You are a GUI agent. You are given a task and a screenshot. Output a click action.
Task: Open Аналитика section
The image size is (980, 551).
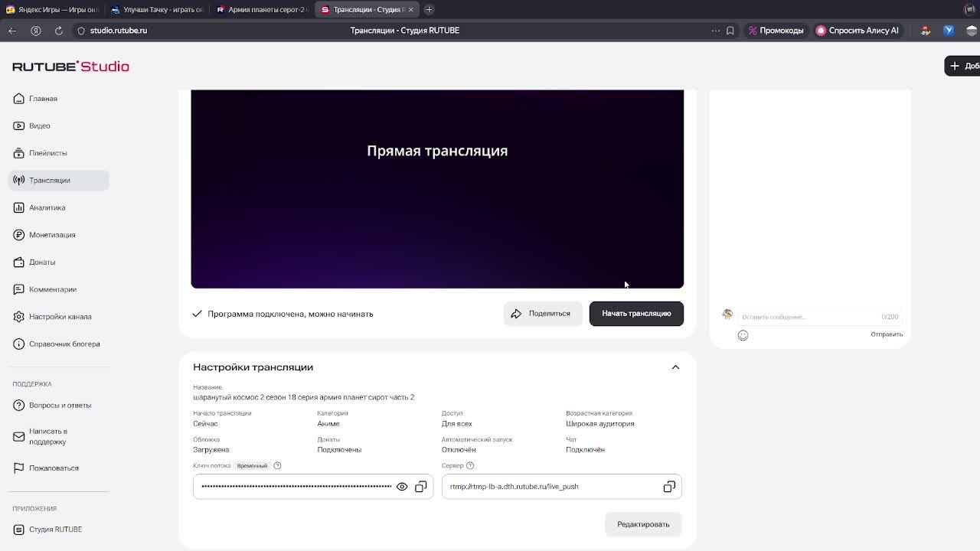tap(58, 207)
